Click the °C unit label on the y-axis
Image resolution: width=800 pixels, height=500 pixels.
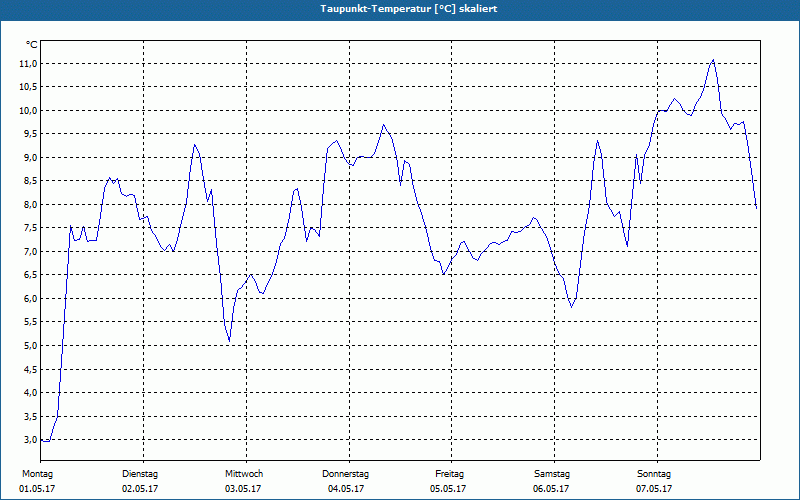click(x=31, y=45)
